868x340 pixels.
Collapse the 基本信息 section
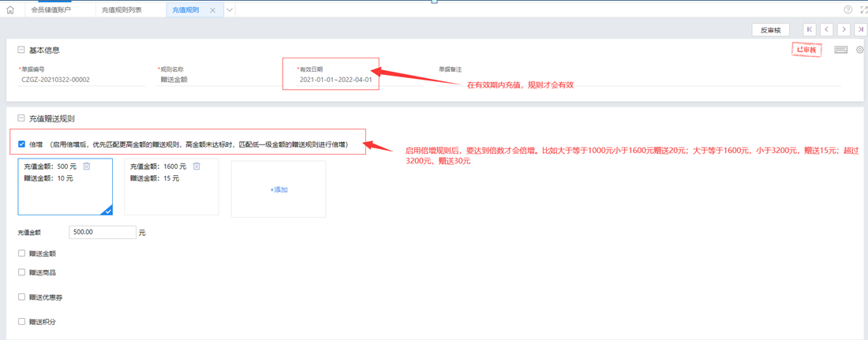pyautogui.click(x=21, y=50)
